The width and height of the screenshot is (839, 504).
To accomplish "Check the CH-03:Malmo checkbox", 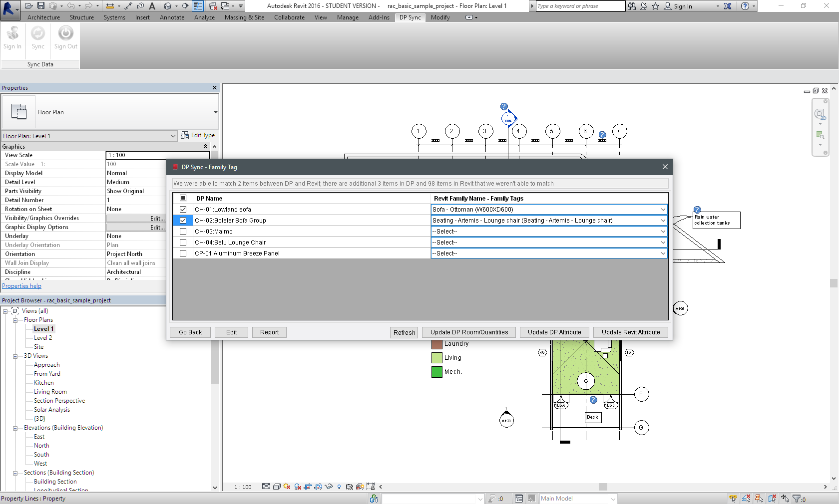I will point(183,232).
